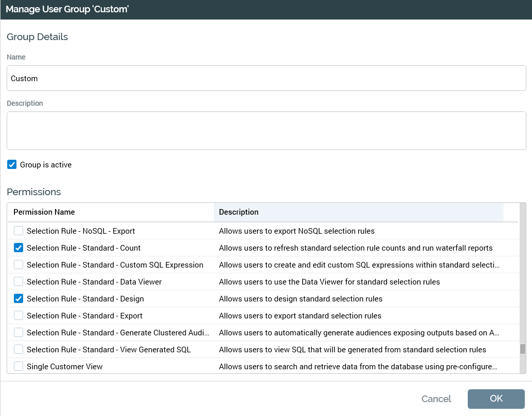Uncheck Selection Rule - Standard - Count
This screenshot has width=532, height=416.
19,248
